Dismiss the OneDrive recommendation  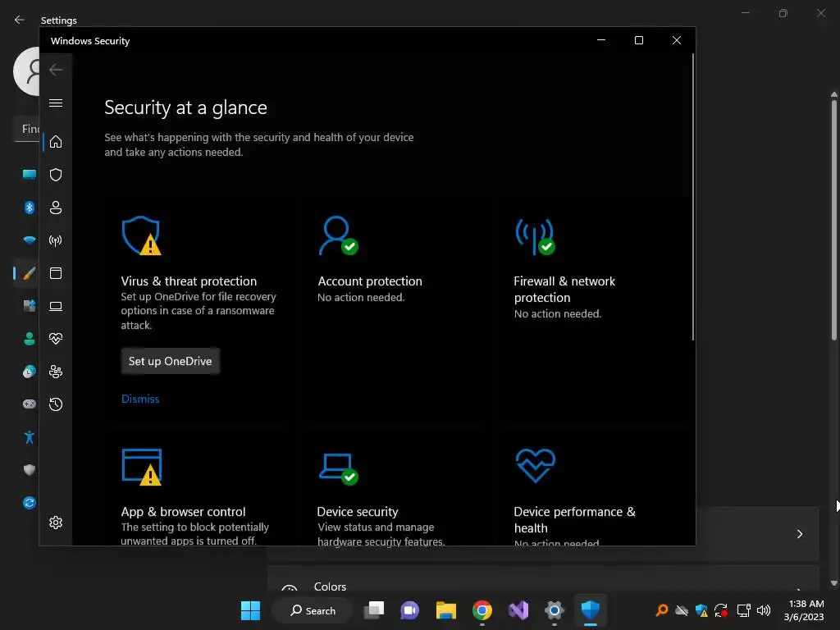(140, 399)
